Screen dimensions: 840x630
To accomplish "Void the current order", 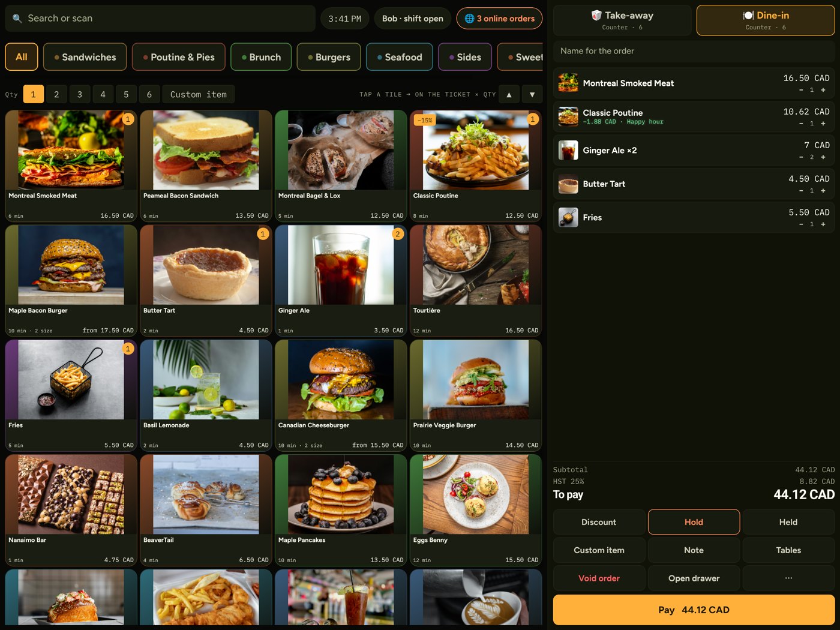I will [599, 578].
